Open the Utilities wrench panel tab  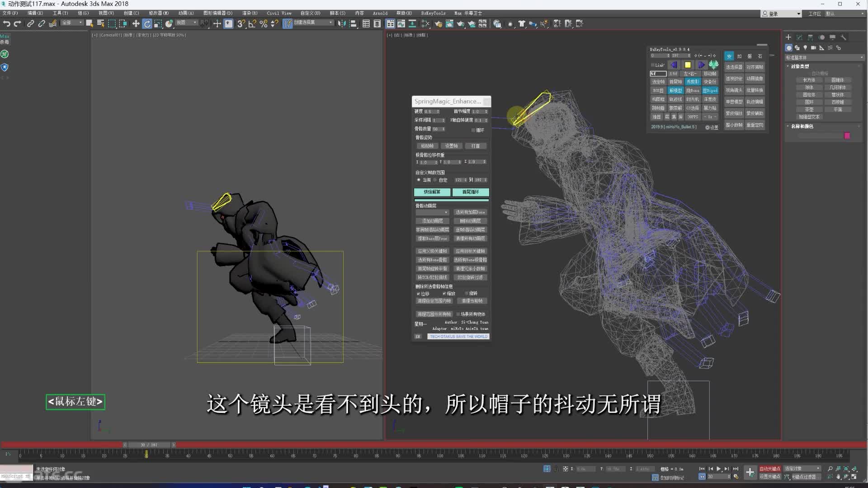click(843, 38)
